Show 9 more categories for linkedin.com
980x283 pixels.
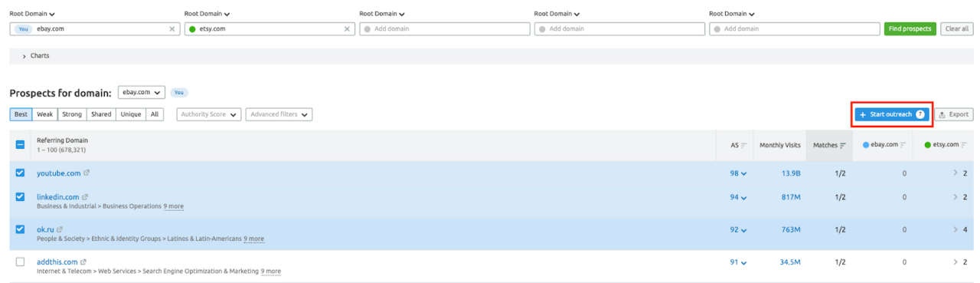[x=173, y=206]
